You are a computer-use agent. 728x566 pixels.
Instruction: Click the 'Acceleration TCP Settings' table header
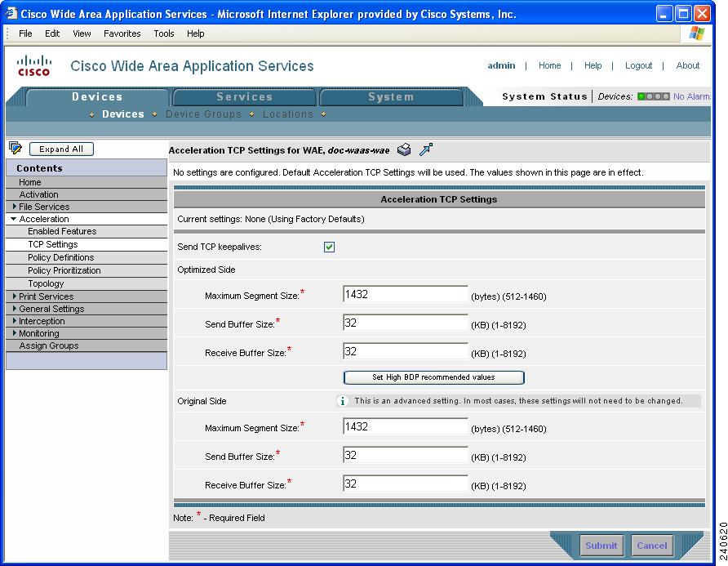[439, 199]
